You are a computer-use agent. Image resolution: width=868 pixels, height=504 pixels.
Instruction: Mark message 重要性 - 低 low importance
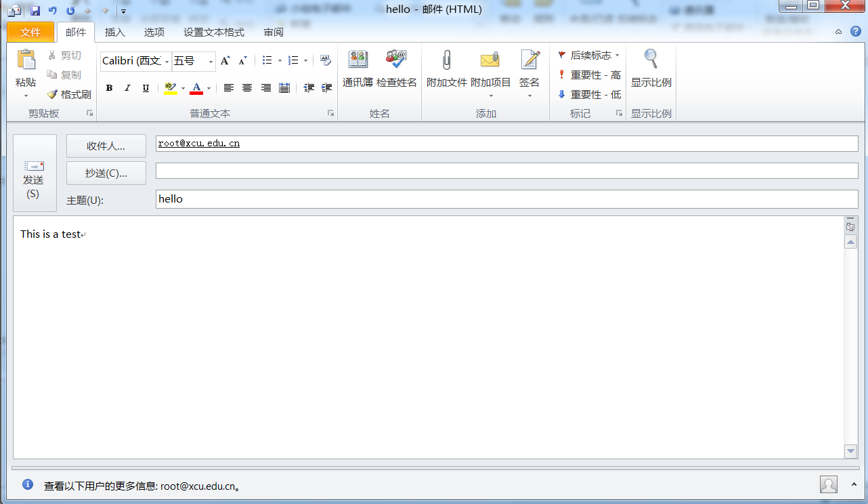pos(588,95)
